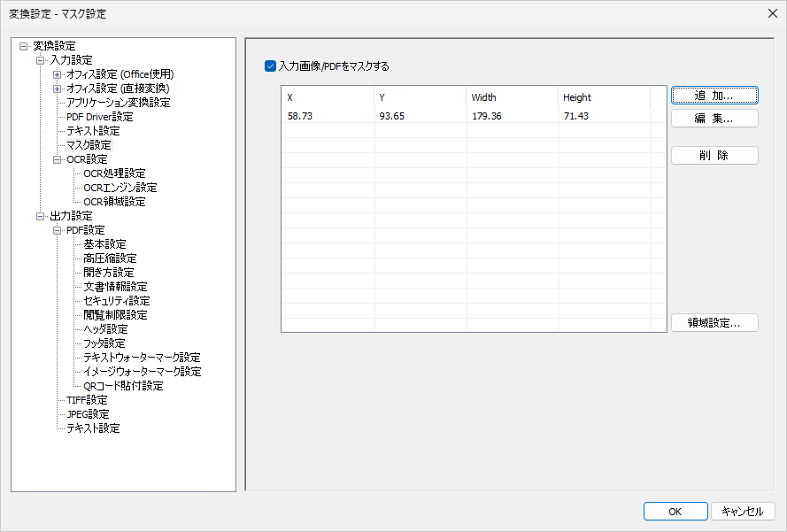Open 領域設定... dialog
787x532 pixels.
tap(714, 323)
